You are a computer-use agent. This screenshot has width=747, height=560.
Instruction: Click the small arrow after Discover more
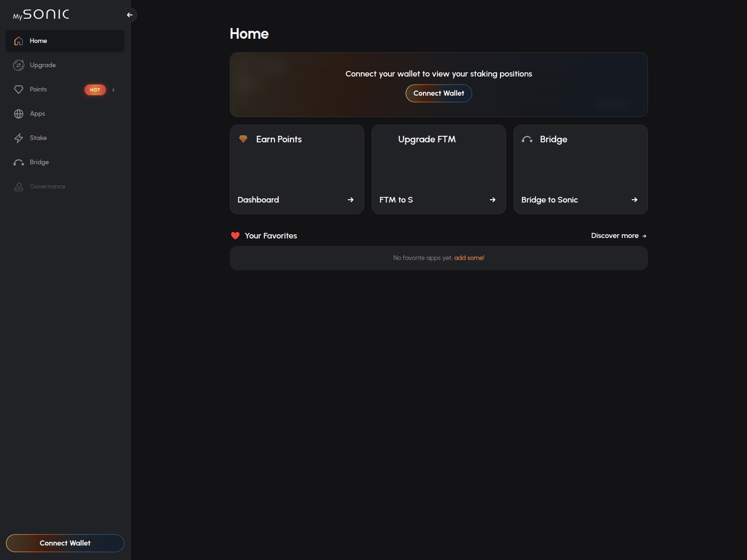click(644, 236)
